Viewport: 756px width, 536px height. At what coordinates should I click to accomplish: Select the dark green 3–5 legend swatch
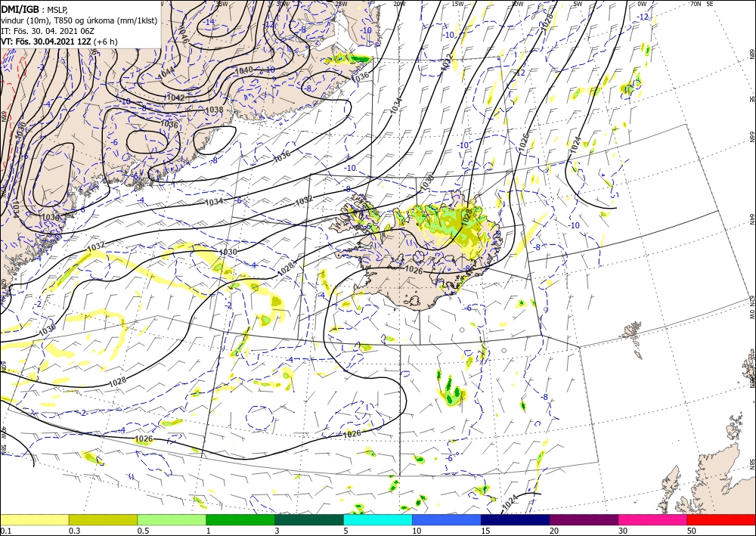(x=309, y=519)
